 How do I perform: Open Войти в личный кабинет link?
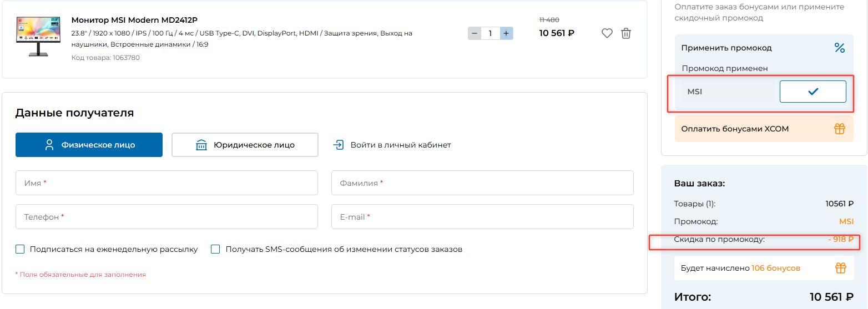400,145
